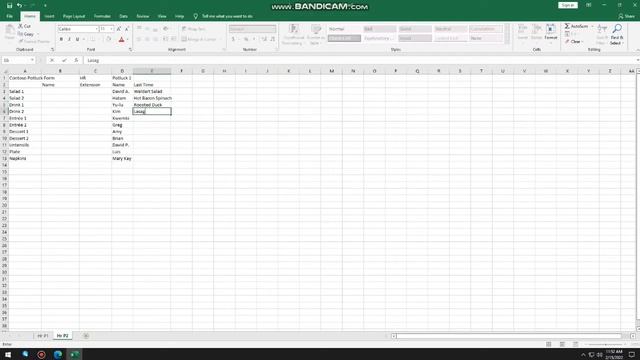Adjust the zoom slider
Image resolution: width=640 pixels, height=360 pixels.
click(605, 344)
